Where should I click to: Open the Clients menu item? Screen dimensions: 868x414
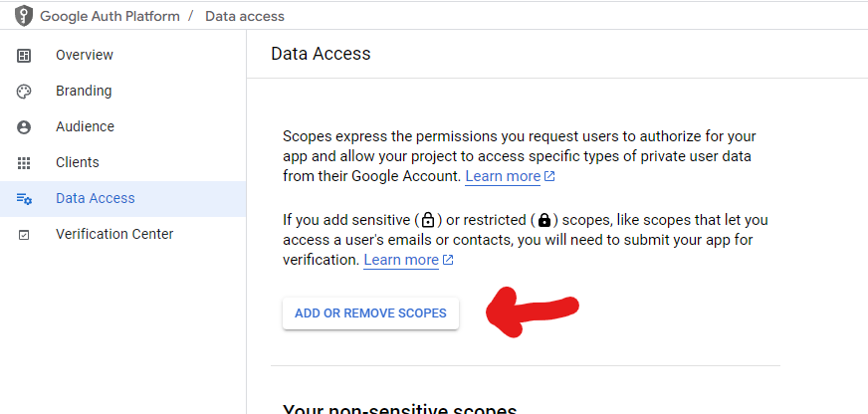78,162
